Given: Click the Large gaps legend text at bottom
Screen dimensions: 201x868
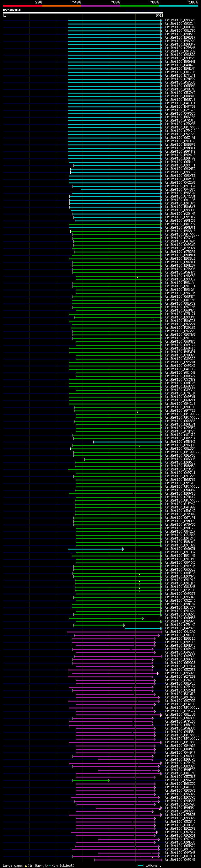Looking at the screenshot, I should point(39,865).
